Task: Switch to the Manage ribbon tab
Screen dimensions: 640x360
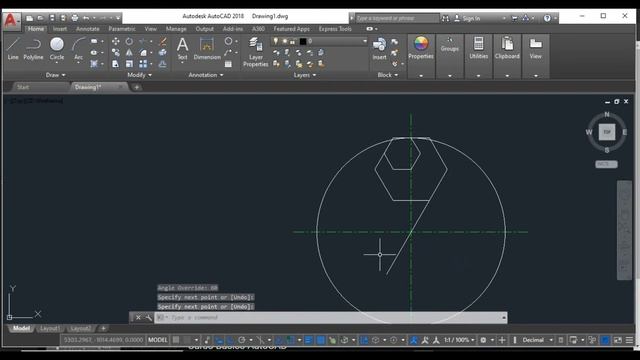Action: point(176,29)
